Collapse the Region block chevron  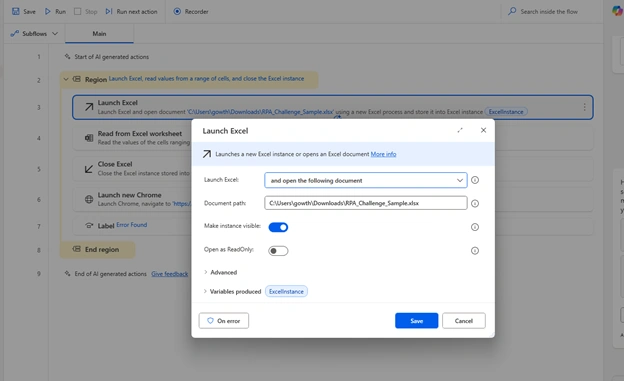pyautogui.click(x=66, y=79)
